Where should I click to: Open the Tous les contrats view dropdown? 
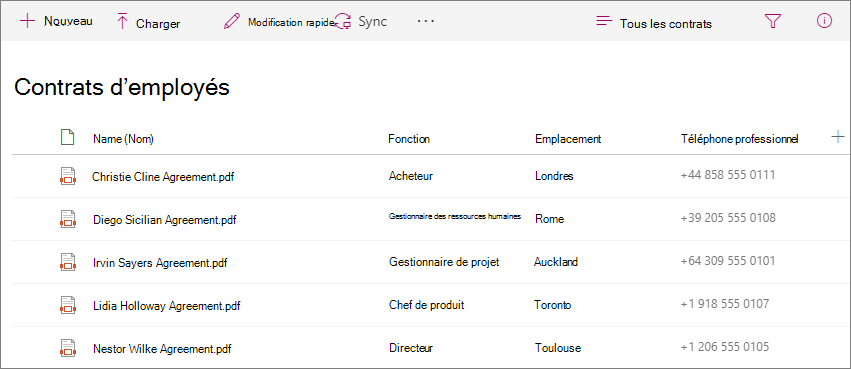(x=666, y=24)
